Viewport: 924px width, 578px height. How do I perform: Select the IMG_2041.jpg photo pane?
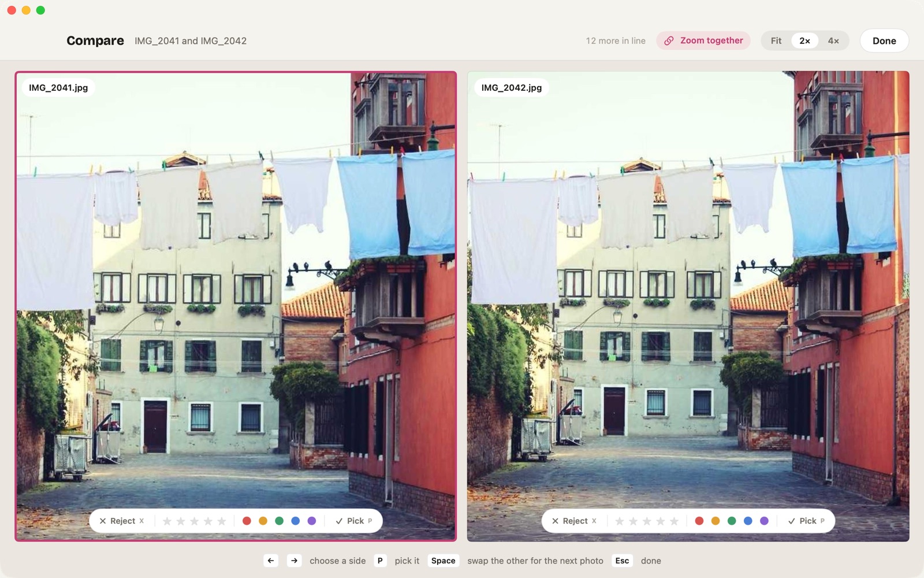coord(236,306)
